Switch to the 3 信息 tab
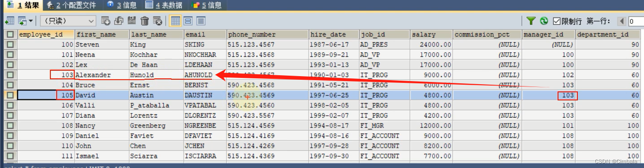Screen dimensions: 644x168 click(122, 5)
